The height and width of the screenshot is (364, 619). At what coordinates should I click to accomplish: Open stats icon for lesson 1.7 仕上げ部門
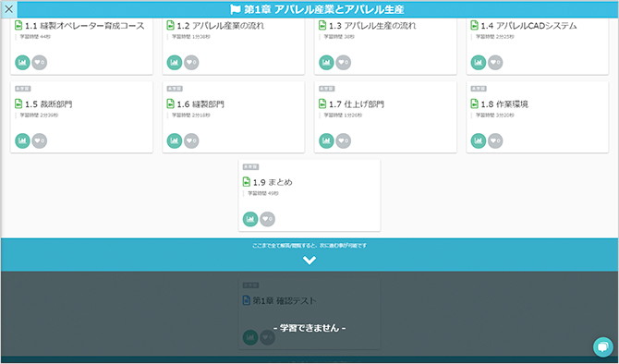pos(326,141)
